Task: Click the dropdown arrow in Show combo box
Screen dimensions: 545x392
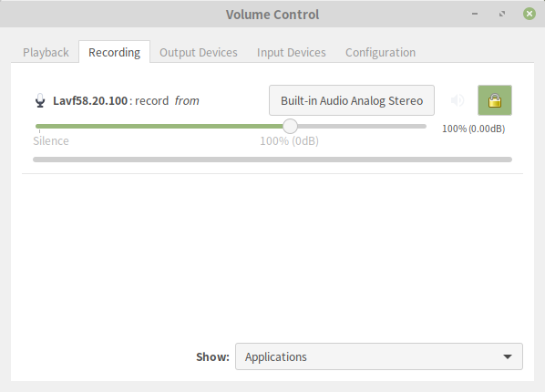Action: coord(508,356)
